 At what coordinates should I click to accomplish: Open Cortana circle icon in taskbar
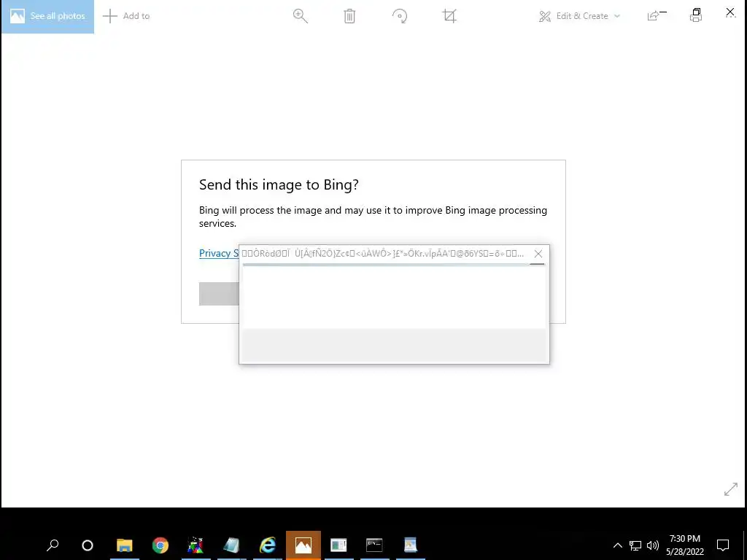[x=88, y=545]
